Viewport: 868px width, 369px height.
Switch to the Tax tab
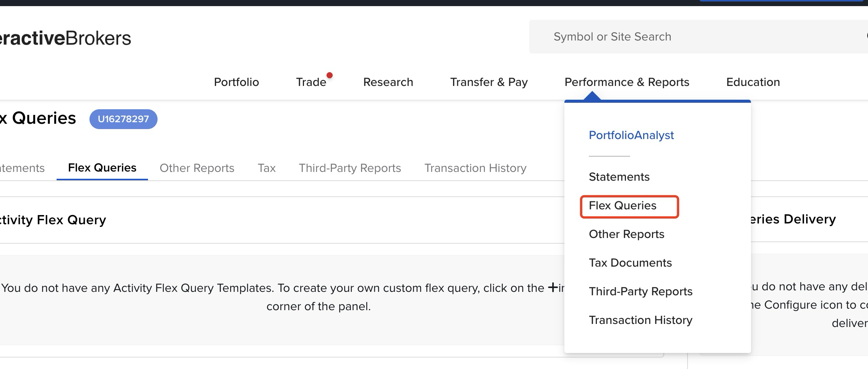tap(267, 168)
